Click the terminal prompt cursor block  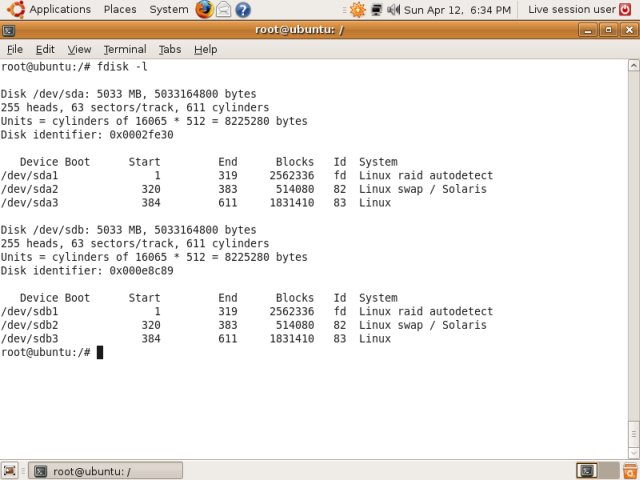pyautogui.click(x=100, y=352)
